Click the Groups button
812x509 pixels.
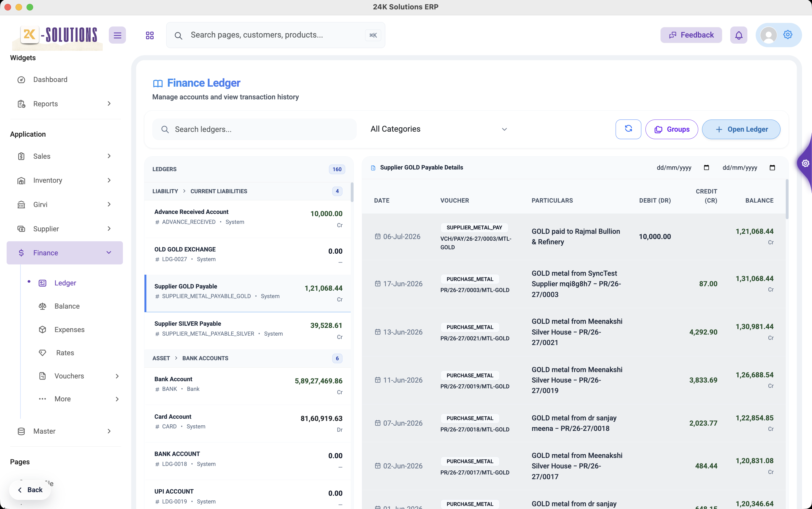(x=672, y=129)
